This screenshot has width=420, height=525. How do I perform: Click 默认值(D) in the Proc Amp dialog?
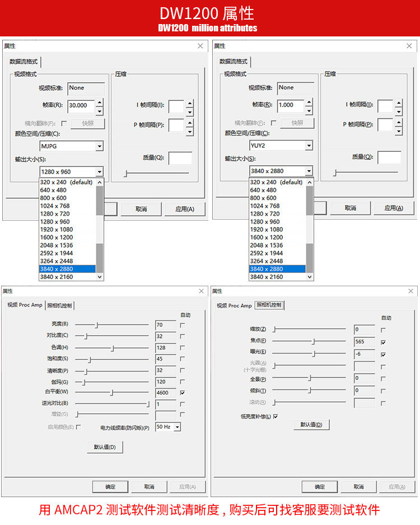point(105,447)
